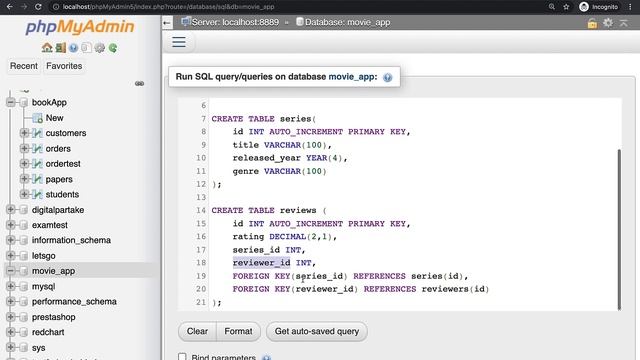Image resolution: width=640 pixels, height=360 pixels.
Task: Select performance_schema database
Action: click(74, 302)
